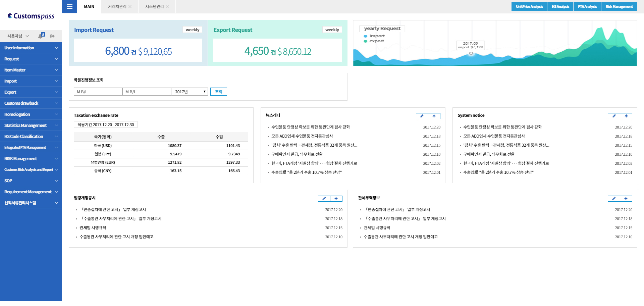
Task: Open the 2017년 year dropdown
Action: [190, 92]
